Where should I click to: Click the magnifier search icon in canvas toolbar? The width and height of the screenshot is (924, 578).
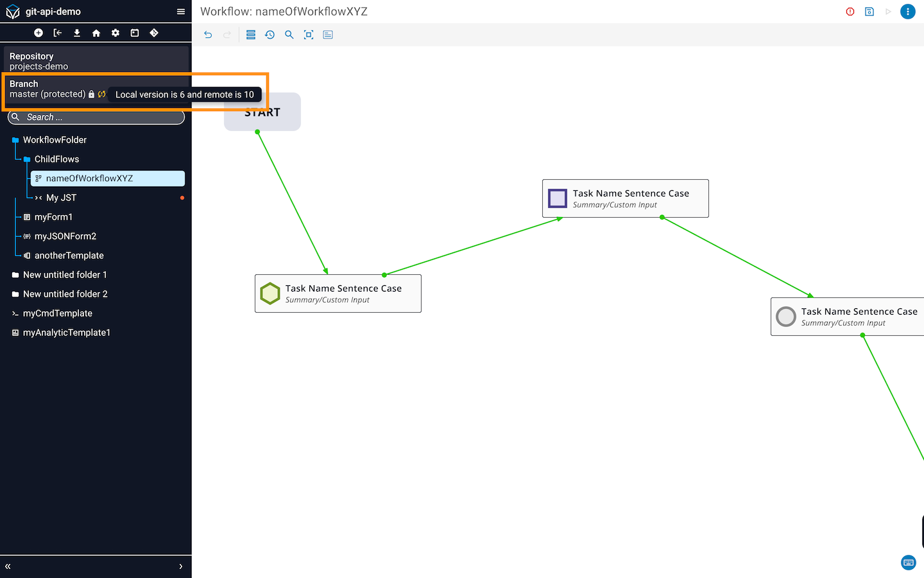coord(289,35)
